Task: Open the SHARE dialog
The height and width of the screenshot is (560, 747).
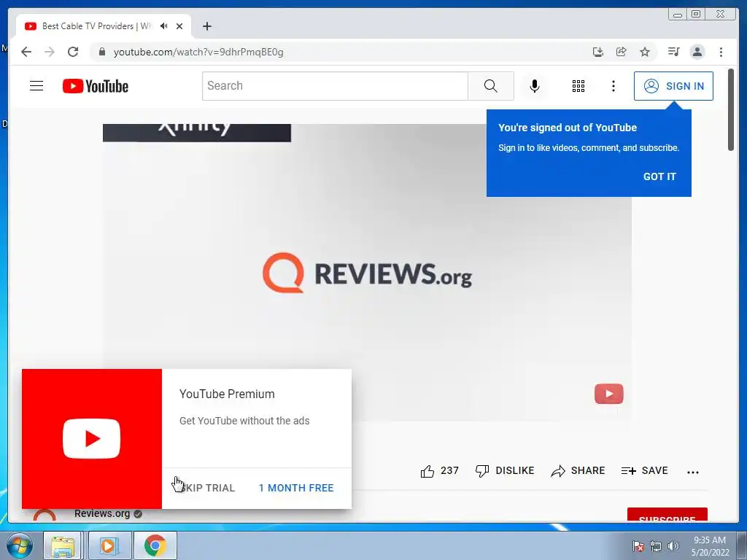Action: pyautogui.click(x=578, y=470)
